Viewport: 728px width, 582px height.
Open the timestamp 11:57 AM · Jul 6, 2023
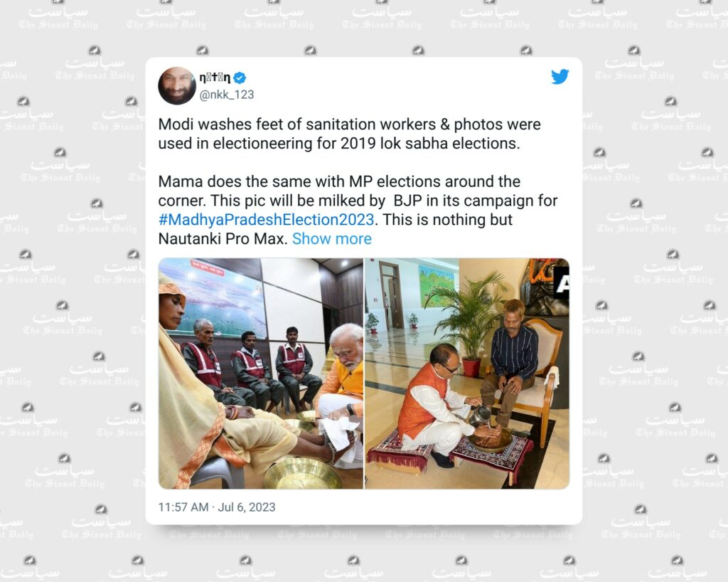tap(217, 507)
